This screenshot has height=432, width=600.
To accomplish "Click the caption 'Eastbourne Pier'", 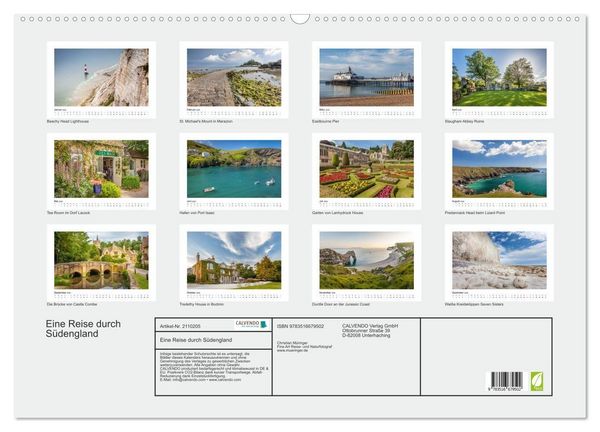I will click(326, 121).
